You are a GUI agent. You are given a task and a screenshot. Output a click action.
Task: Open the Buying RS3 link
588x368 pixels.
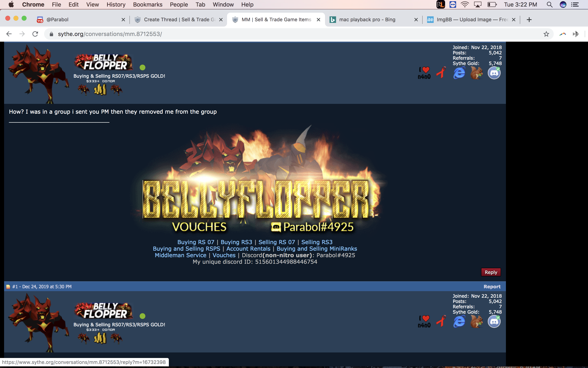click(236, 242)
